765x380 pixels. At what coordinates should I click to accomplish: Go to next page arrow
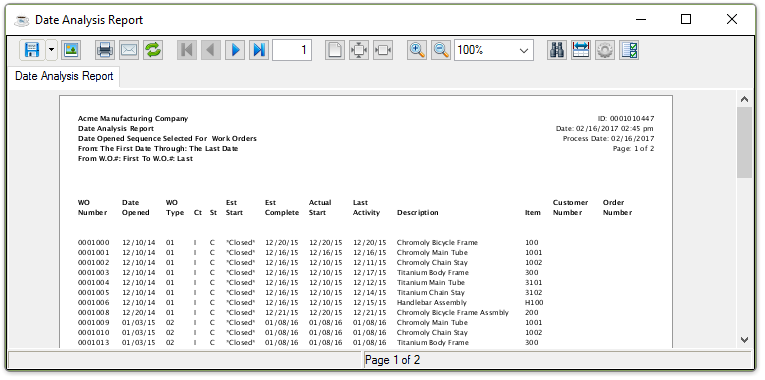click(x=235, y=50)
